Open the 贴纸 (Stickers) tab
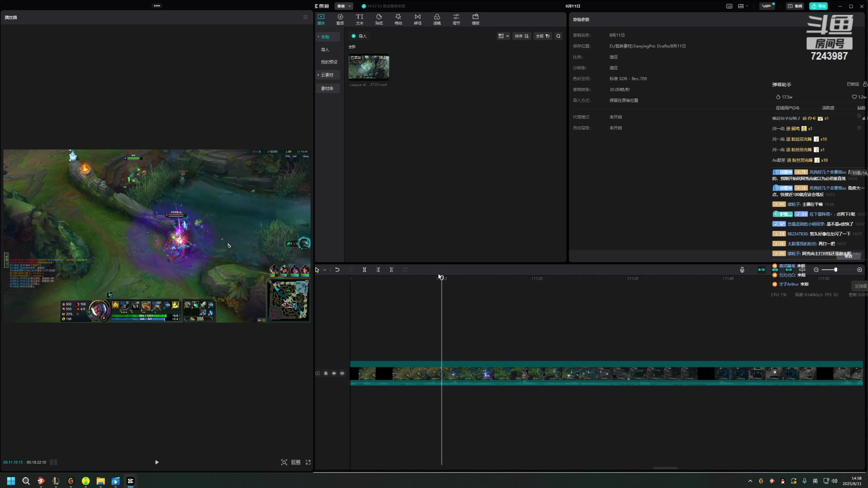This screenshot has width=868, height=488. click(379, 19)
